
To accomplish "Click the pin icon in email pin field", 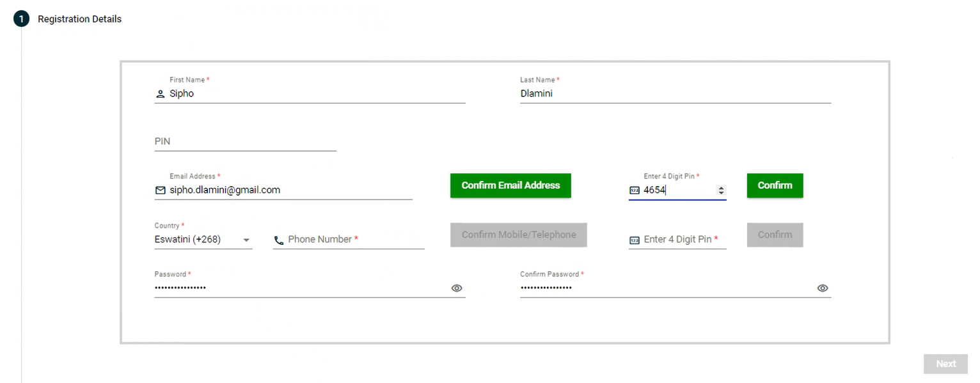I will tap(635, 191).
